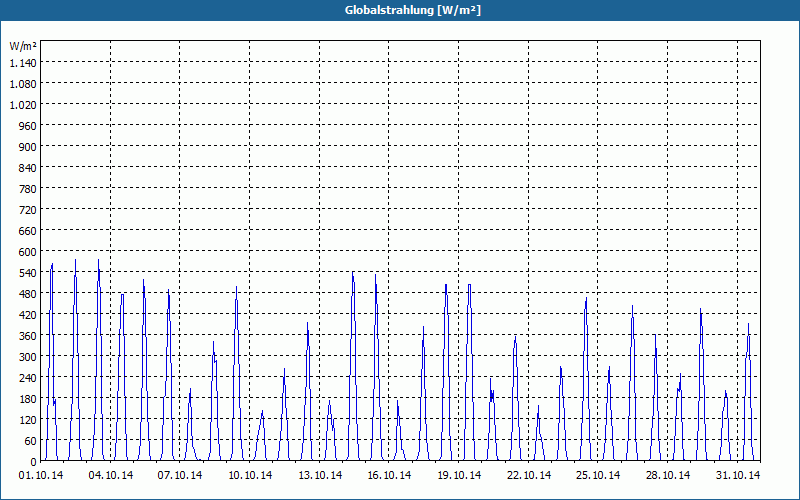
Task: Click the 420 y-axis value
Action: (x=28, y=315)
